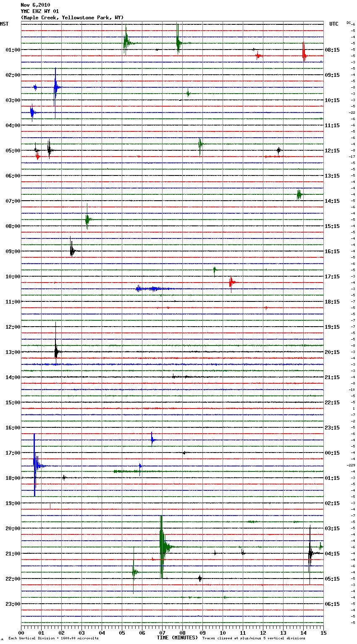Image resolution: width=357 pixels, height=644 pixels.
Task: Click the traces clipped footnote text
Action: [x=254, y=639]
